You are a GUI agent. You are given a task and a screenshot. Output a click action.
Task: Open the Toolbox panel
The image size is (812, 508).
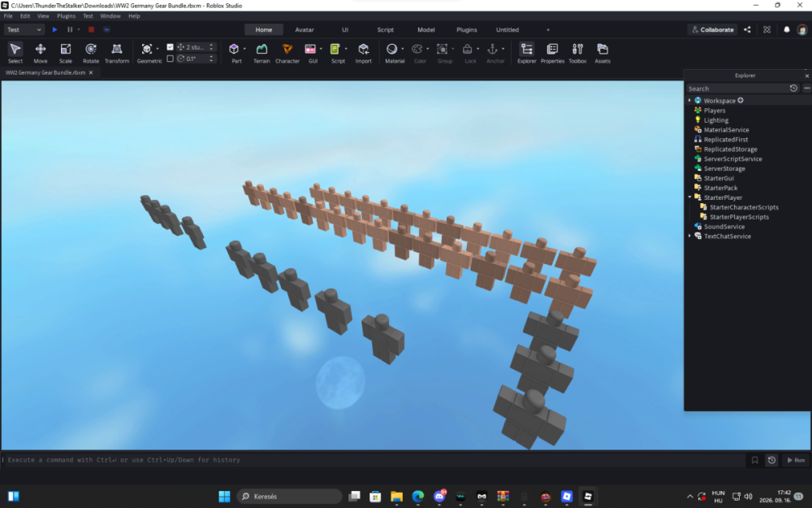pos(577,53)
